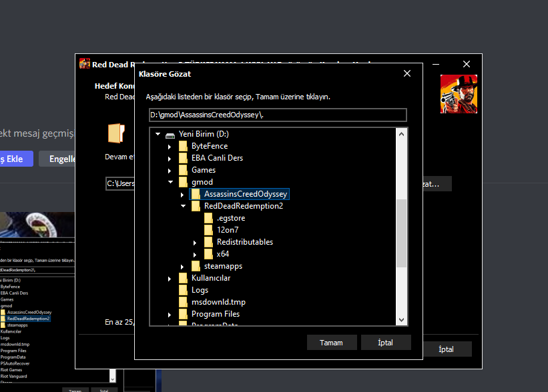
Task: Click the Engelle button in the chat window
Action: click(x=57, y=159)
